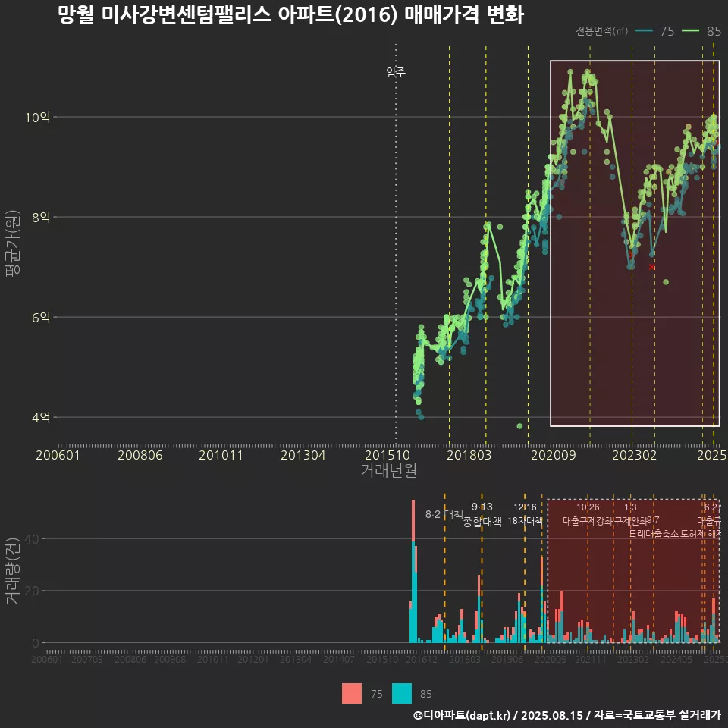728x728 pixels.
Task: Click the 평균가(원) axis title
Action: (x=13, y=243)
